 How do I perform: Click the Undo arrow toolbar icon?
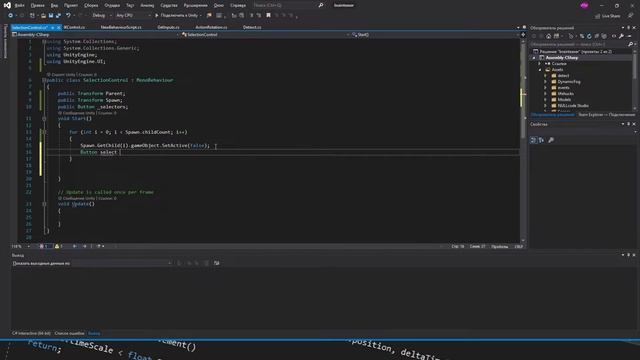pos(68,16)
